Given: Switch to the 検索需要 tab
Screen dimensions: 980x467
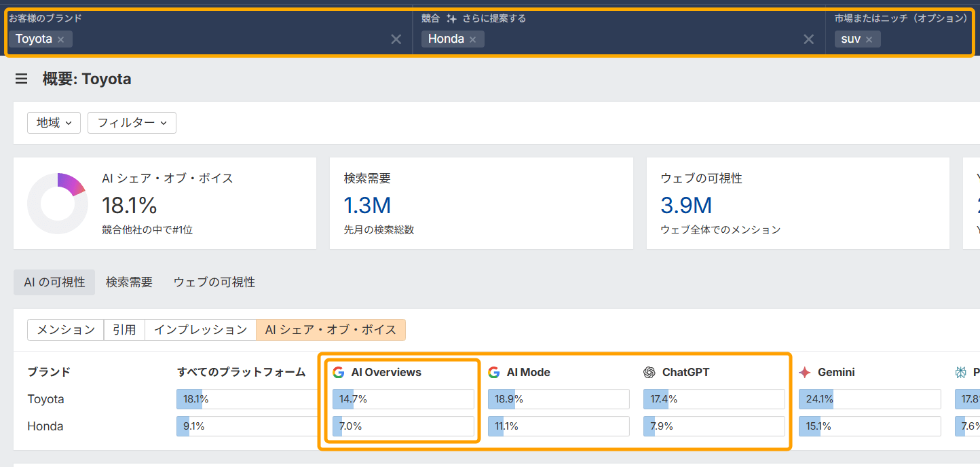Looking at the screenshot, I should tap(129, 282).
